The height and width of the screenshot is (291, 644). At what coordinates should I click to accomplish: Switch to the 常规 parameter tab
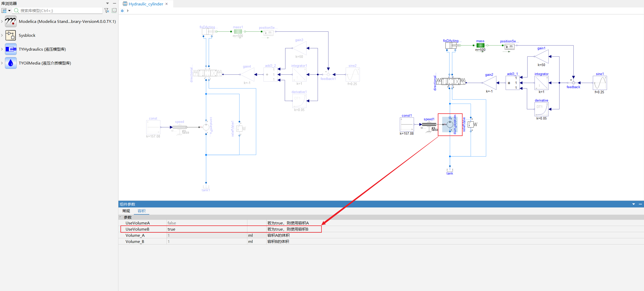click(x=126, y=211)
